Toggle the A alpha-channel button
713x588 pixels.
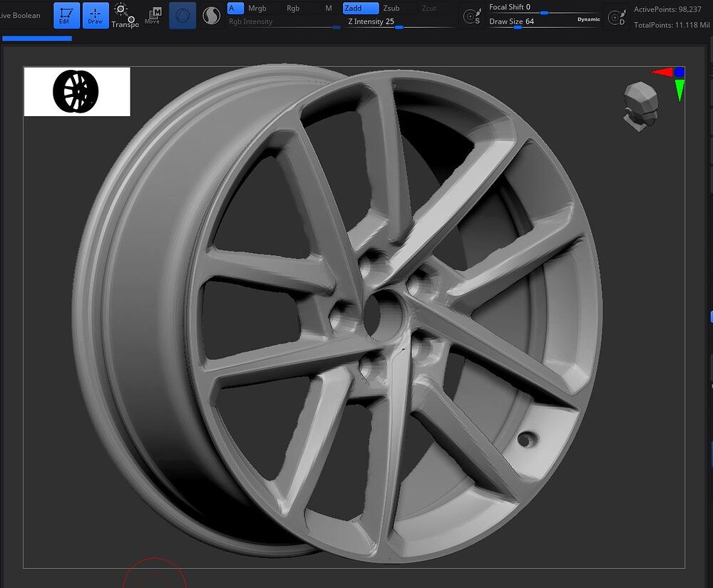pyautogui.click(x=235, y=8)
